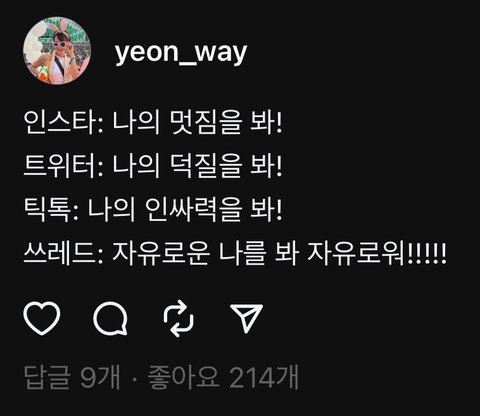Select the line starting with 인스타
The height and width of the screenshot is (416, 480).
(153, 122)
